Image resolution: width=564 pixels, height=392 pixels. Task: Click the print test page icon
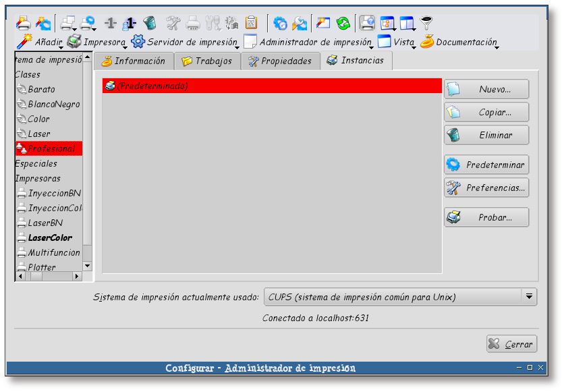(x=192, y=22)
